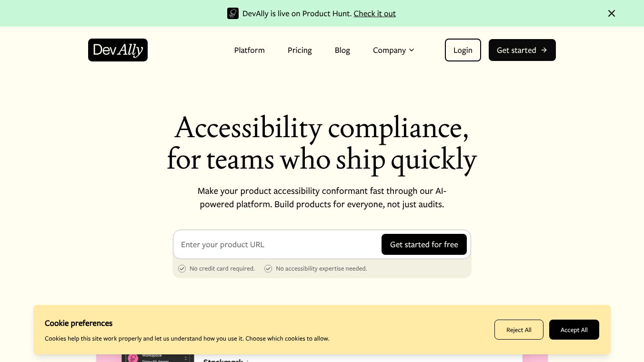This screenshot has width=644, height=362.
Task: Open the Platform page
Action: (250, 50)
